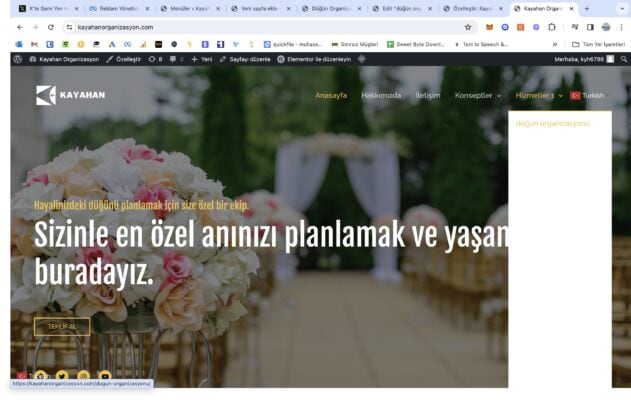Open the Sweet Byte Downl bookmark
Image resolution: width=631 pixels, height=400 pixels.
point(416,44)
